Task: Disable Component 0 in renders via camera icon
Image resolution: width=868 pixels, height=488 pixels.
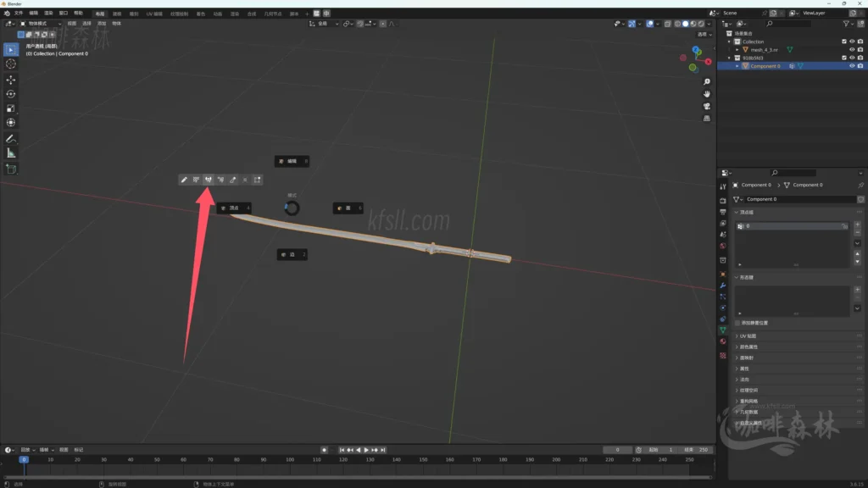Action: (860, 65)
